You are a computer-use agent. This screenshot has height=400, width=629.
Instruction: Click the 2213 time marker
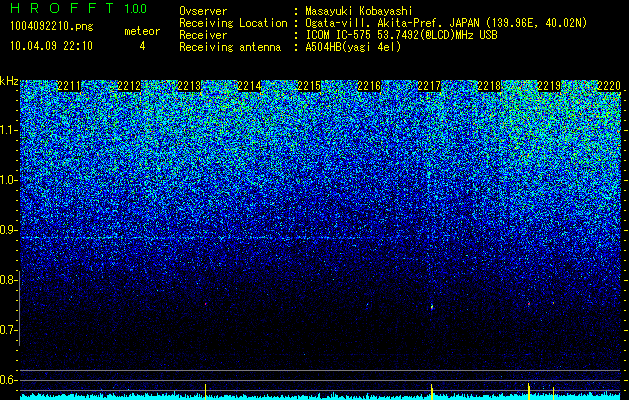[x=189, y=86]
